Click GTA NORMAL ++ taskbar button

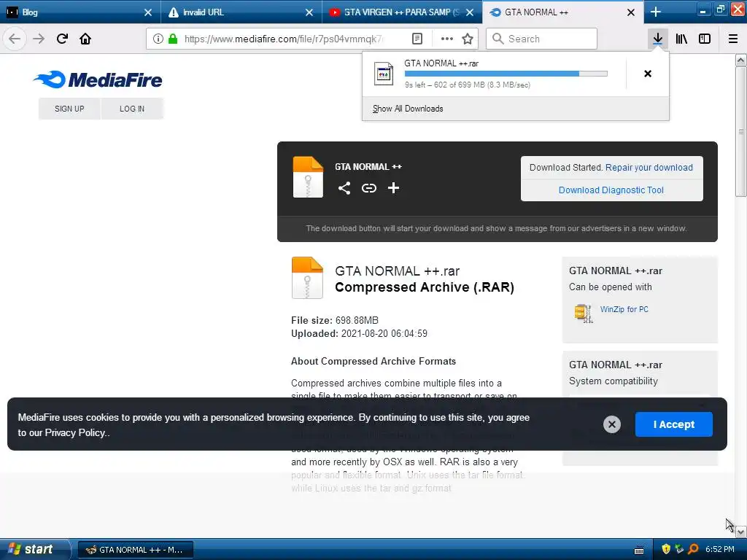[x=135, y=550]
